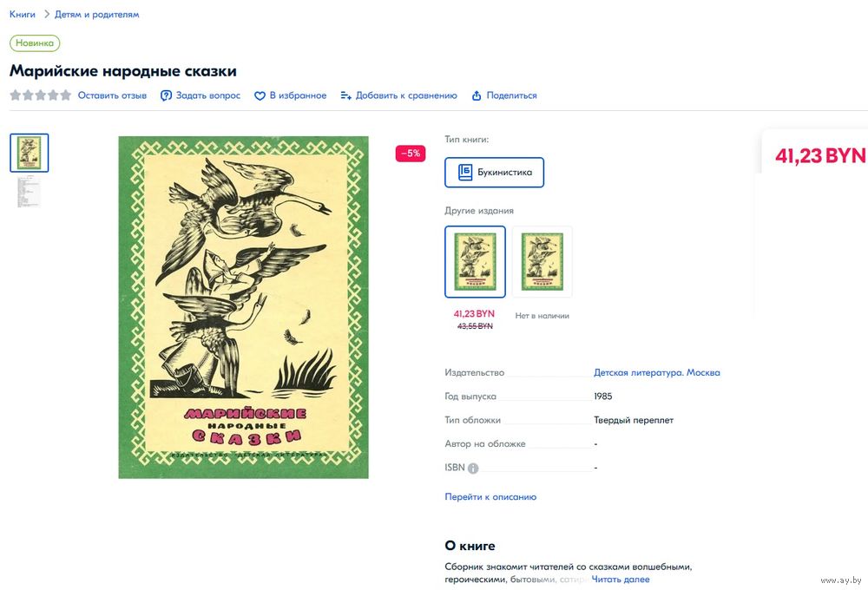Click the book icon in Букинистика button
Screen dimensions: 868x590
point(465,172)
